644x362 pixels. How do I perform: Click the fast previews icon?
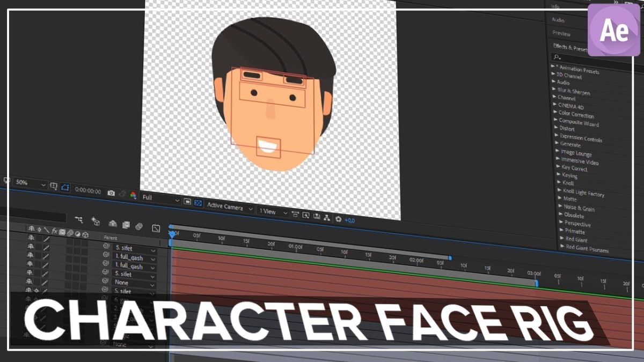306,215
